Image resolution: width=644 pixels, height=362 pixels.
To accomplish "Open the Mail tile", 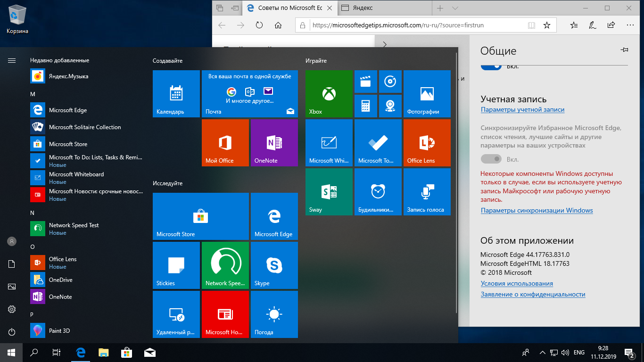I will [x=250, y=94].
